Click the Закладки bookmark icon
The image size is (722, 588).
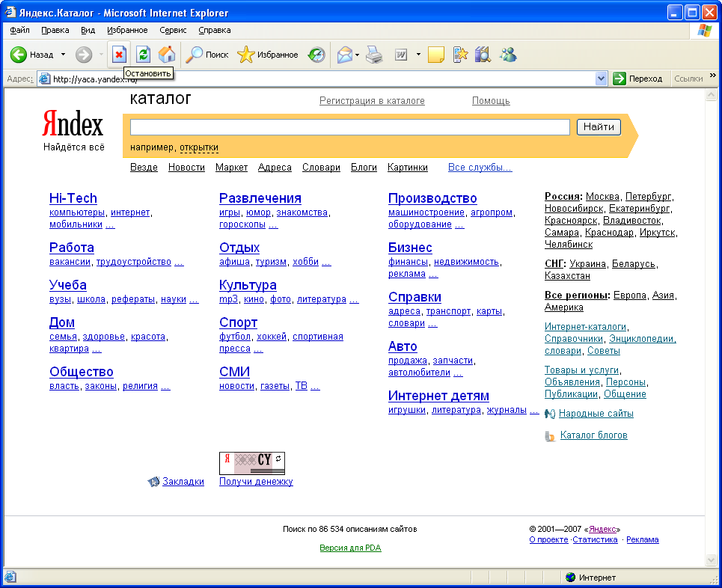pos(153,482)
